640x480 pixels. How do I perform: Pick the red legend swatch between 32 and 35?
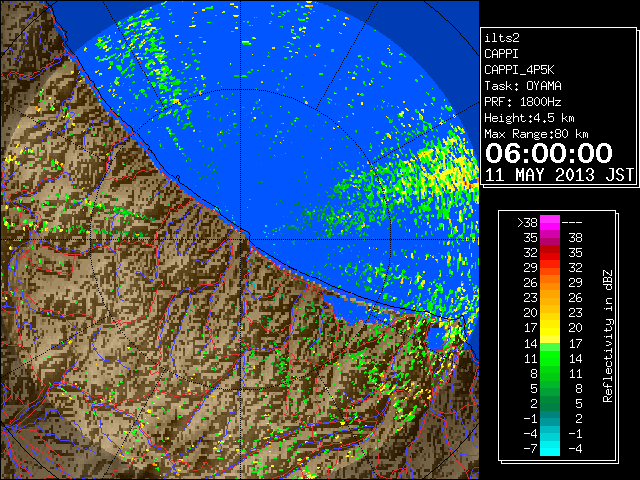(550, 253)
